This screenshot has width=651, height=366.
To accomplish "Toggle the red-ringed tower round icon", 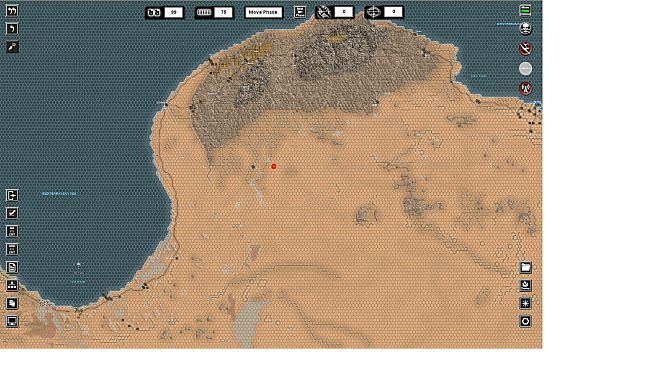I will [x=526, y=88].
